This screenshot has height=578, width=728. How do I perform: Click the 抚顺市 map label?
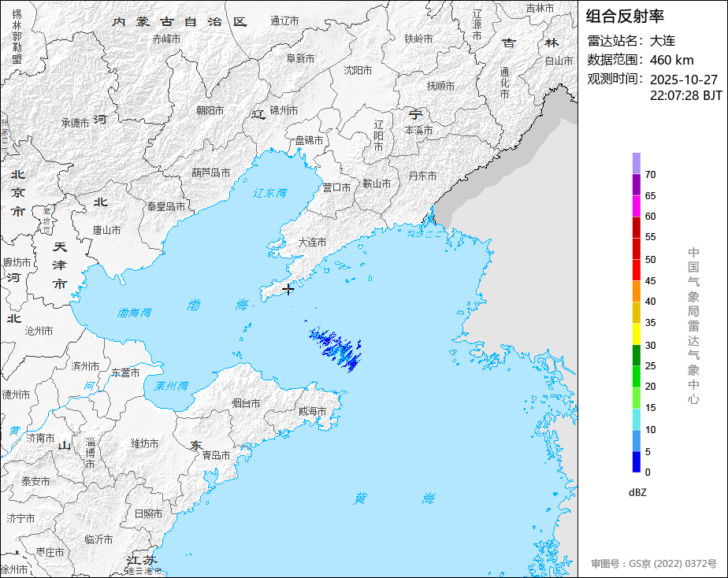(x=440, y=86)
